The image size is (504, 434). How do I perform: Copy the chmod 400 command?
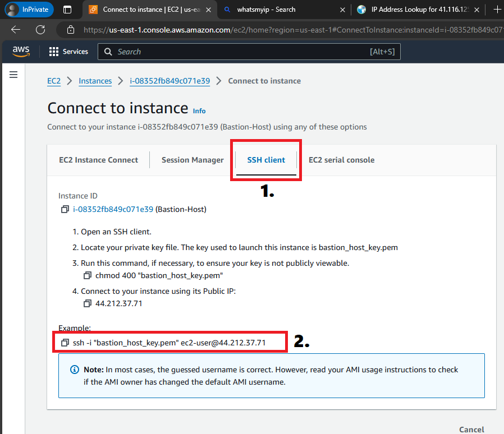(x=88, y=276)
